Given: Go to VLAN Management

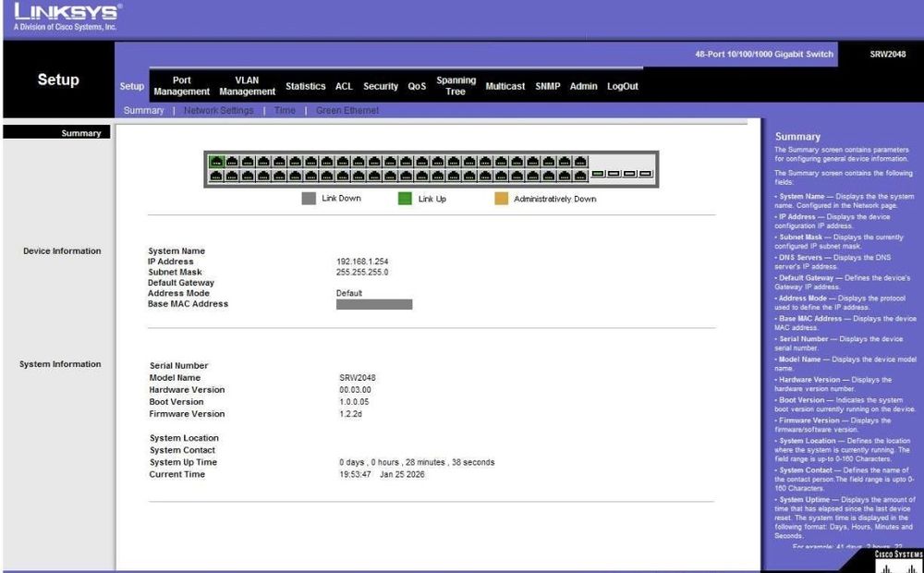Looking at the screenshot, I should 247,86.
